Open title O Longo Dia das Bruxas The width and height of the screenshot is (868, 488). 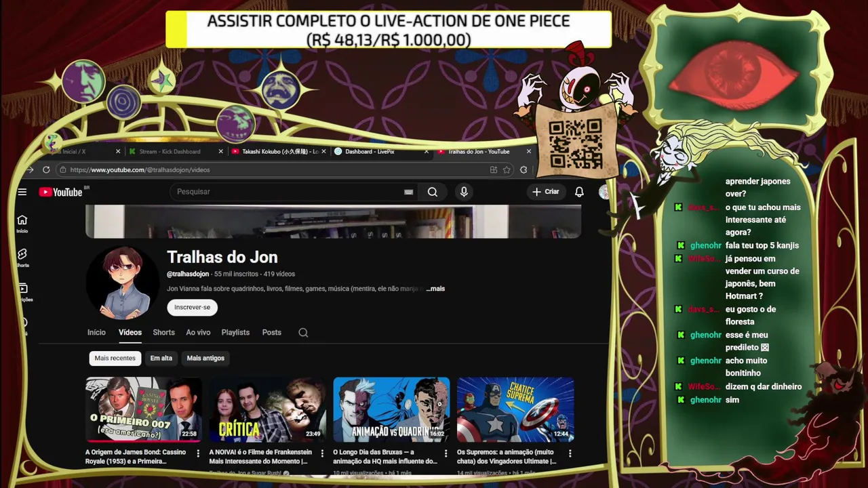(385, 457)
